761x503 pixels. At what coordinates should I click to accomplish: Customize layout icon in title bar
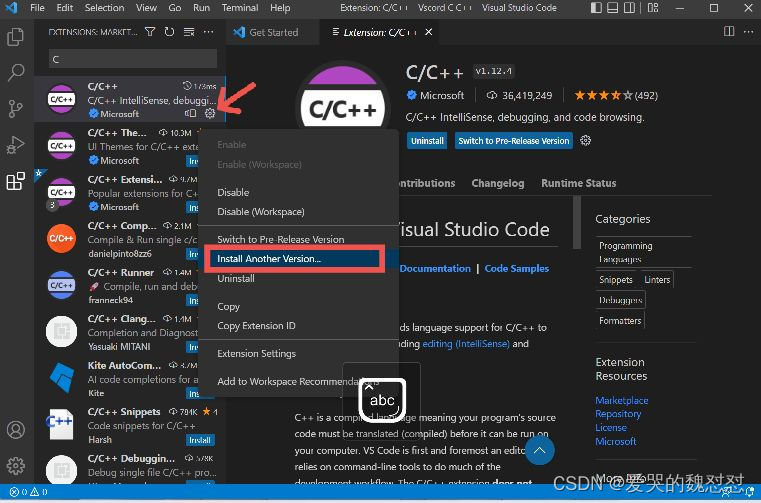tap(653, 8)
